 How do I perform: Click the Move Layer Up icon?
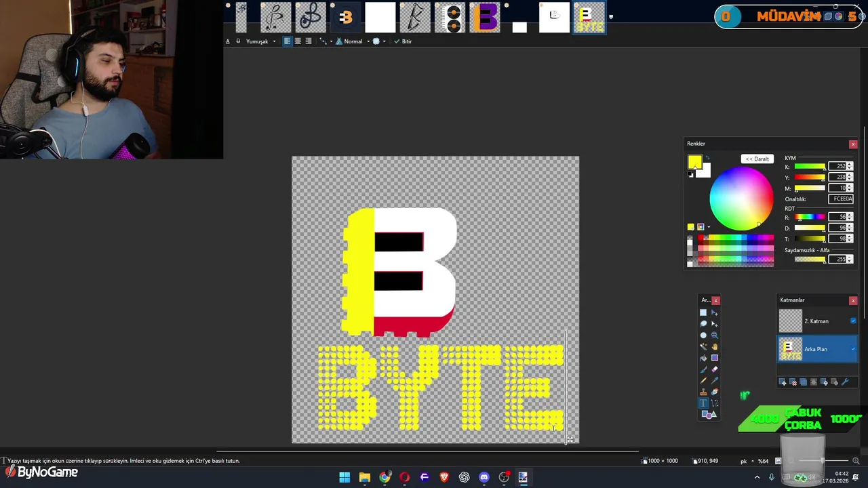824,382
